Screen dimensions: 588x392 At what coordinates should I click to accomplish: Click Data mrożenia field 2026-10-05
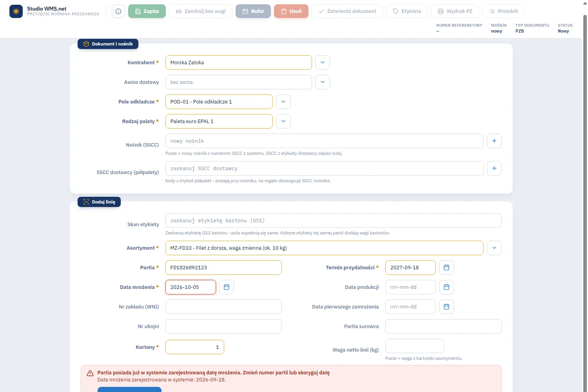pyautogui.click(x=191, y=287)
